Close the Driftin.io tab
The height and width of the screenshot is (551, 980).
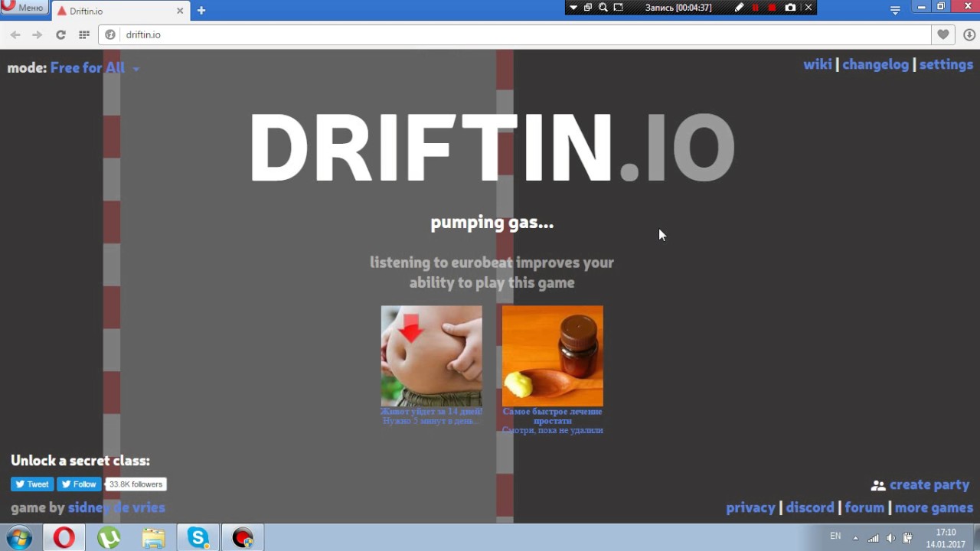(181, 11)
